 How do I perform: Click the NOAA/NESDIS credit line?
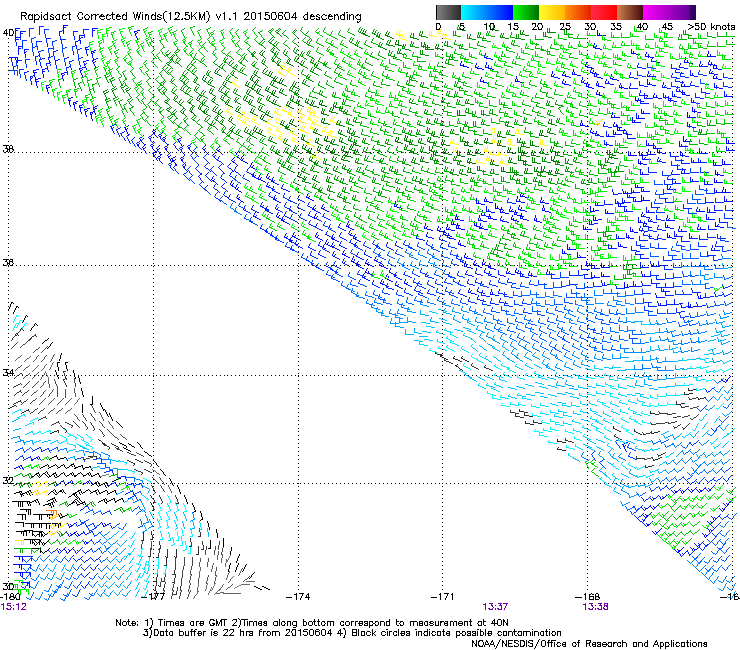(589, 644)
